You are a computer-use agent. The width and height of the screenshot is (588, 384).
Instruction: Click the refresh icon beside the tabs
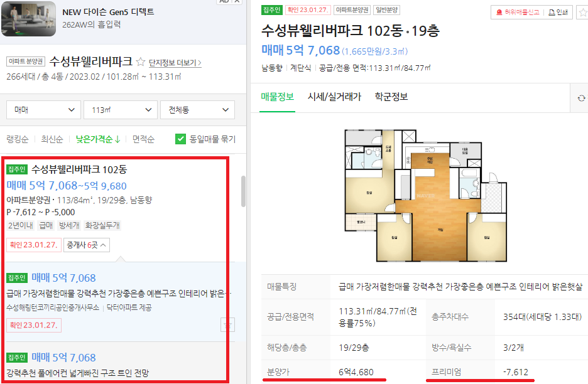tap(581, 98)
